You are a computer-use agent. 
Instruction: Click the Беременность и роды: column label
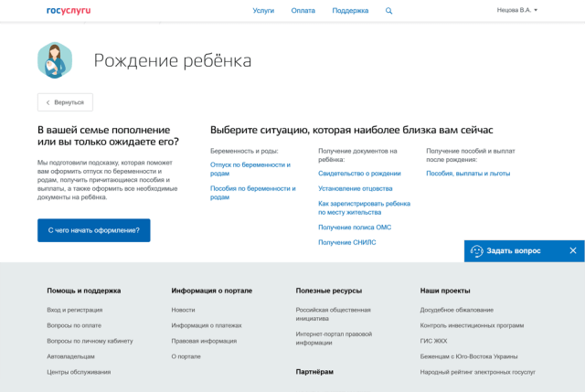(x=244, y=151)
